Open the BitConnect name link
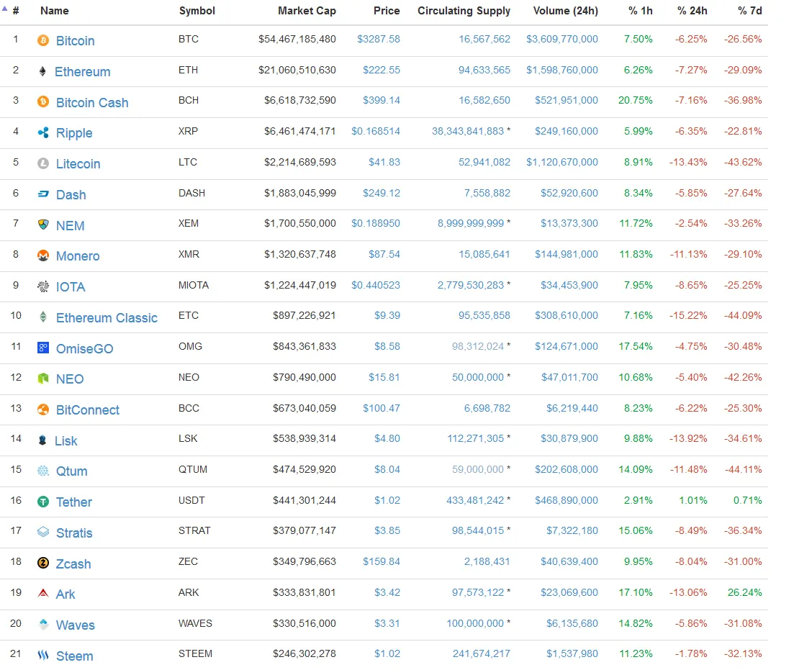 pos(88,410)
